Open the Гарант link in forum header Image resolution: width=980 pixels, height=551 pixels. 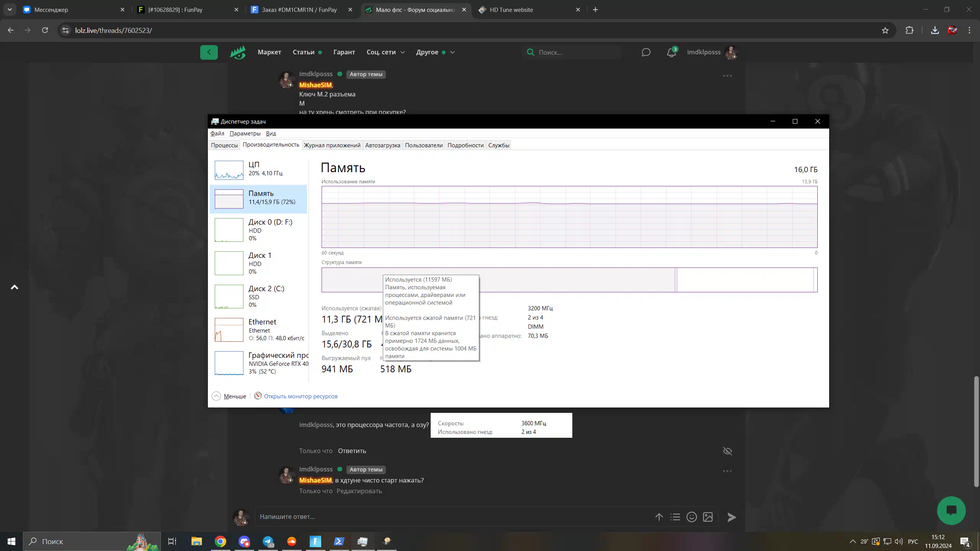pos(344,52)
